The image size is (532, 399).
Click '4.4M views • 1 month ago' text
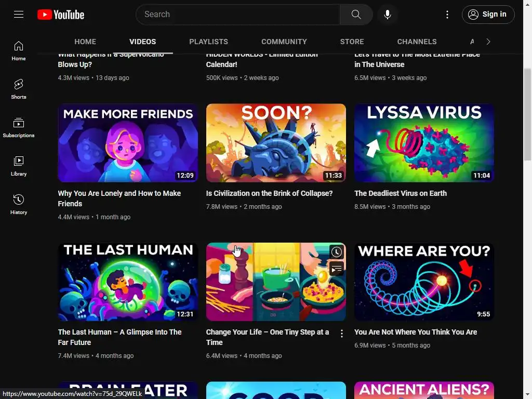click(x=94, y=217)
